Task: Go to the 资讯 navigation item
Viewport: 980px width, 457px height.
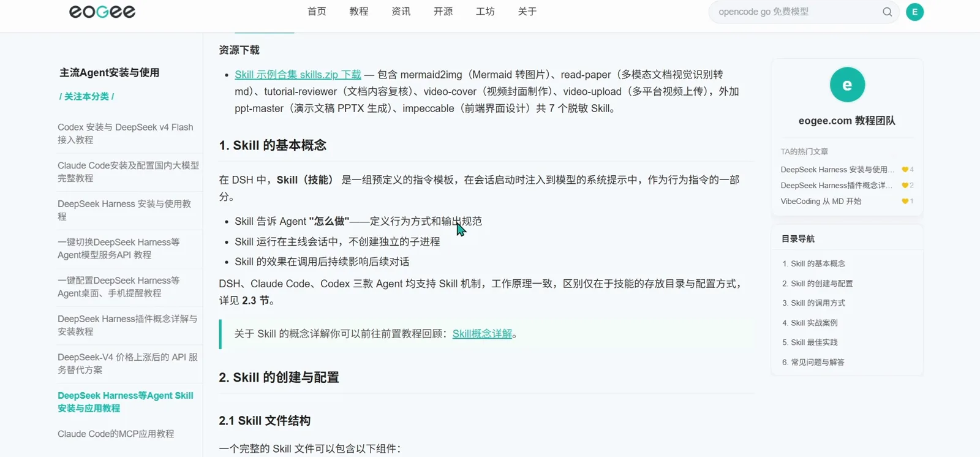Action: [x=401, y=12]
